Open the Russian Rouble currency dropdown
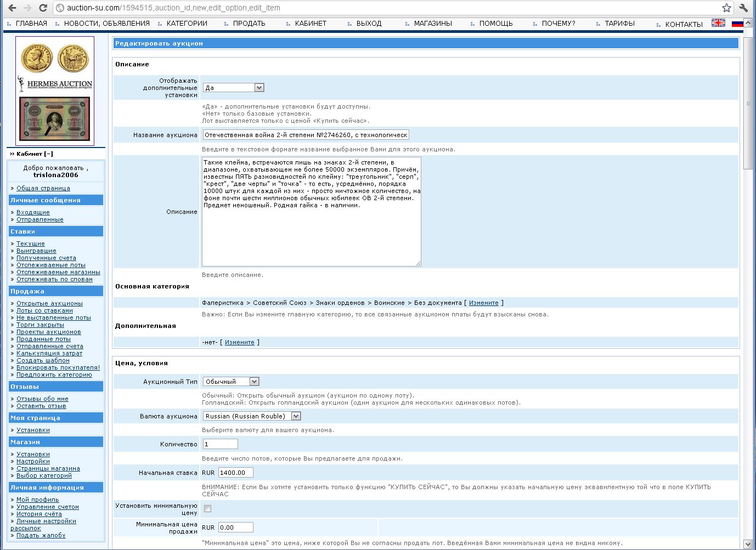Image resolution: width=756 pixels, height=550 pixels. (x=252, y=416)
